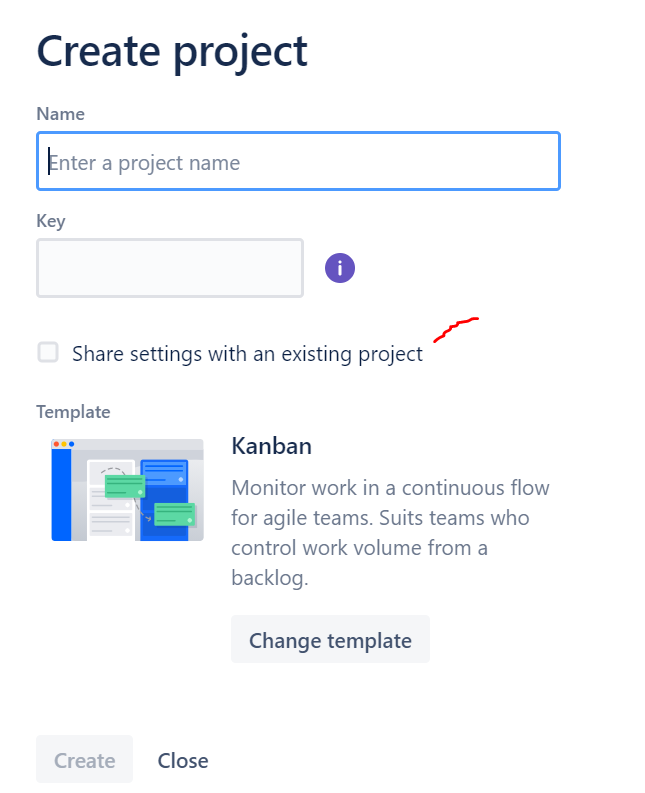
Task: Click the window dots in Kanban illustration
Action: click(64, 444)
